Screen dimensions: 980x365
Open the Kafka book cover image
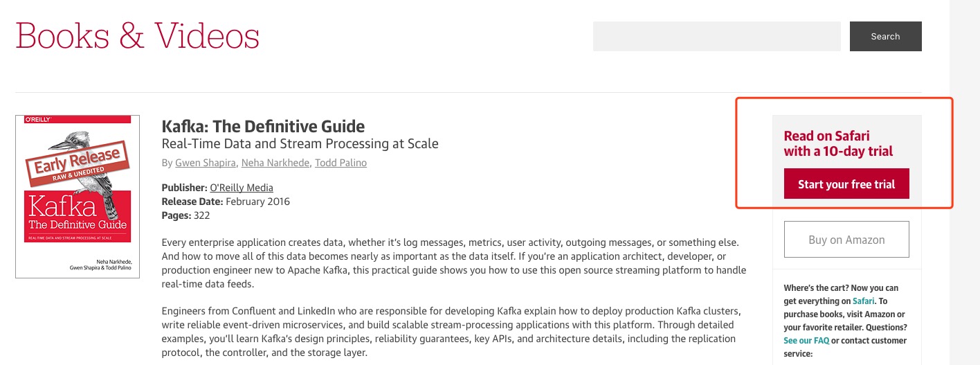(x=78, y=197)
